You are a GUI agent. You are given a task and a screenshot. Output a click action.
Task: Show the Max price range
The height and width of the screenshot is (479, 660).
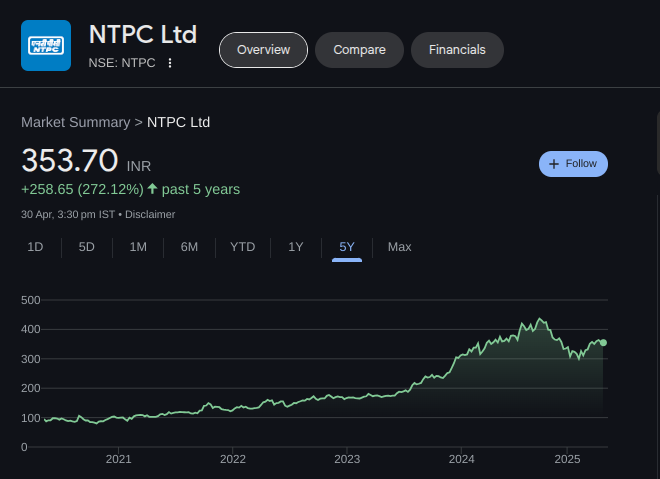pos(399,247)
